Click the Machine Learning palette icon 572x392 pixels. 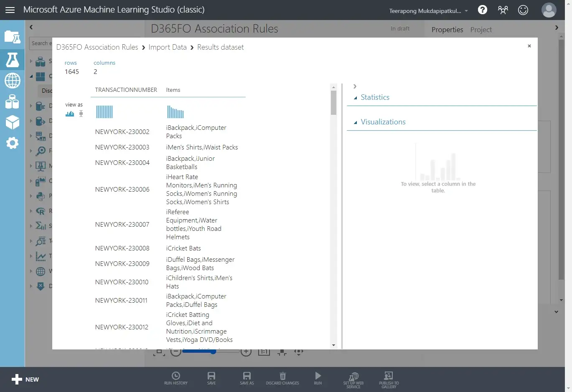point(41,166)
